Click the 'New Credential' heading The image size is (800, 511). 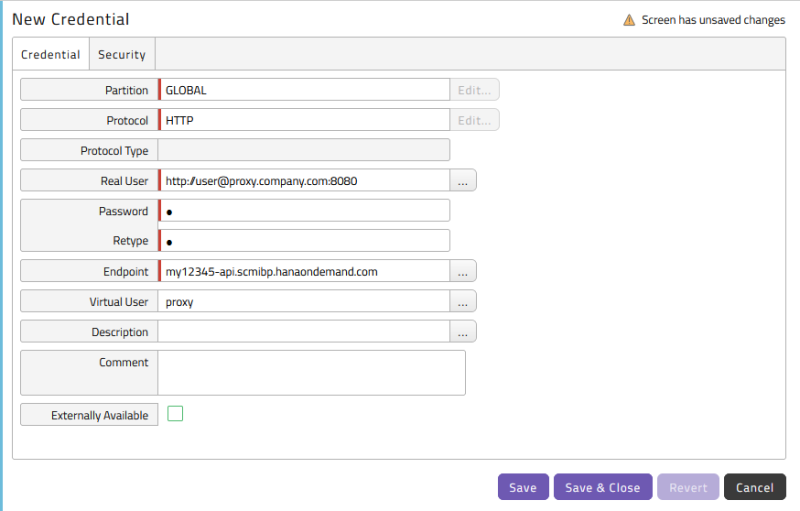tap(71, 19)
